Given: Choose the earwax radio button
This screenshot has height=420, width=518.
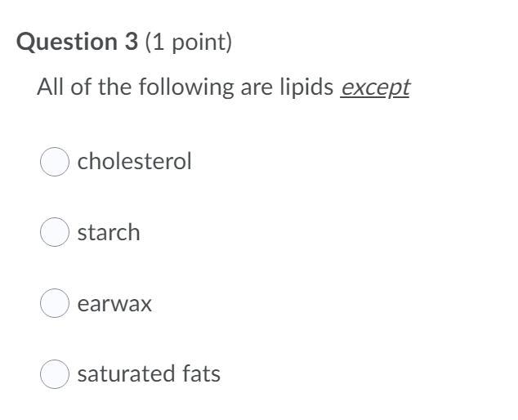Looking at the screenshot, I should coord(55,303).
